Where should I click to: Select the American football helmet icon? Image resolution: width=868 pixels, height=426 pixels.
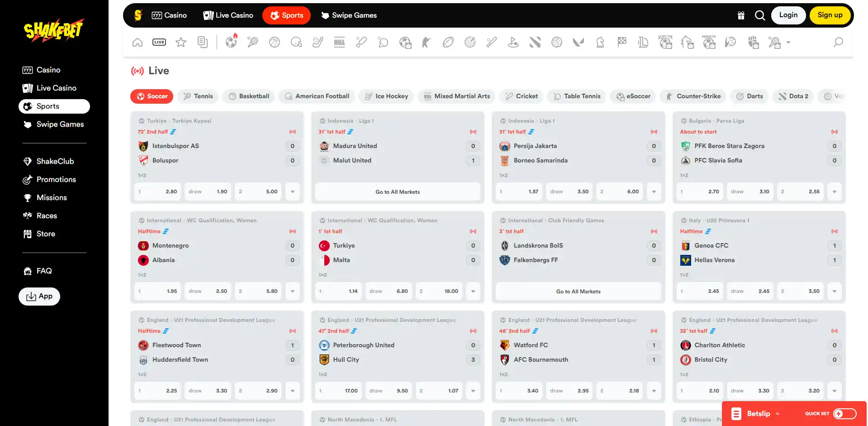click(296, 43)
